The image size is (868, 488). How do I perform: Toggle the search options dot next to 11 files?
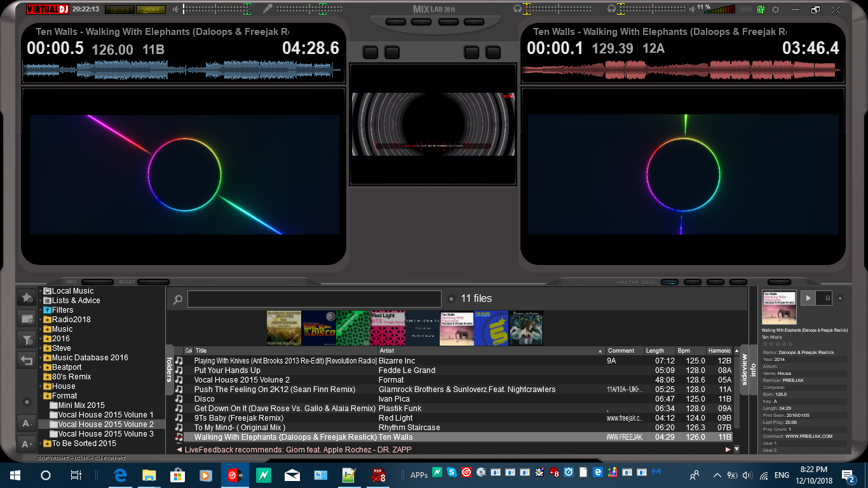coord(451,299)
